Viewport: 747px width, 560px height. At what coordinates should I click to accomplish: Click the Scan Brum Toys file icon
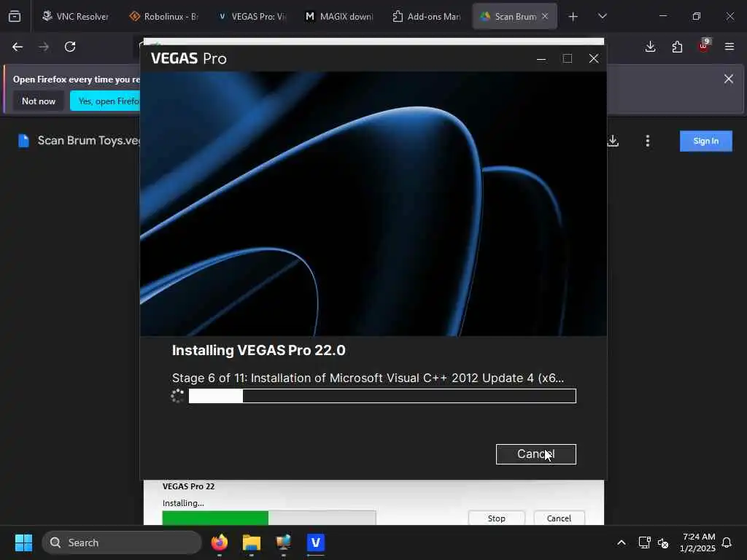click(23, 141)
